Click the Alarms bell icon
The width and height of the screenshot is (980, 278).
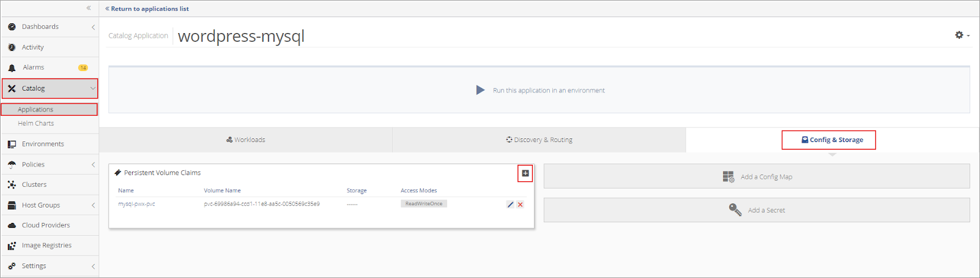12,68
